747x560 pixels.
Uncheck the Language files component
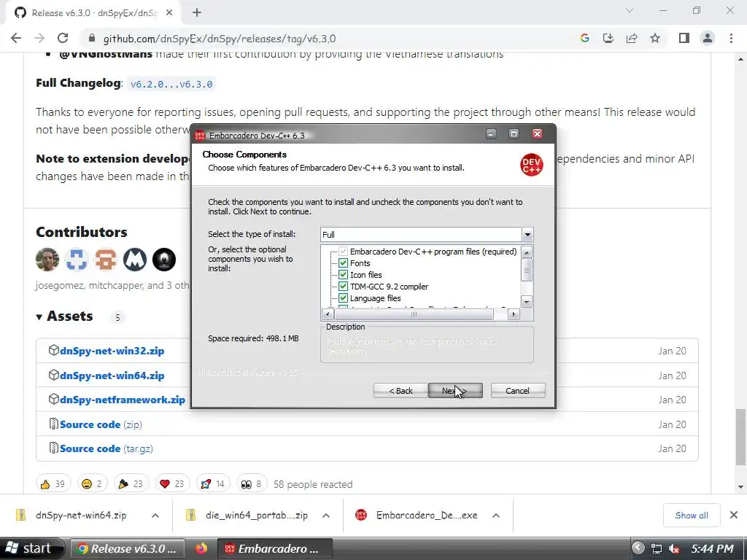[x=343, y=298]
